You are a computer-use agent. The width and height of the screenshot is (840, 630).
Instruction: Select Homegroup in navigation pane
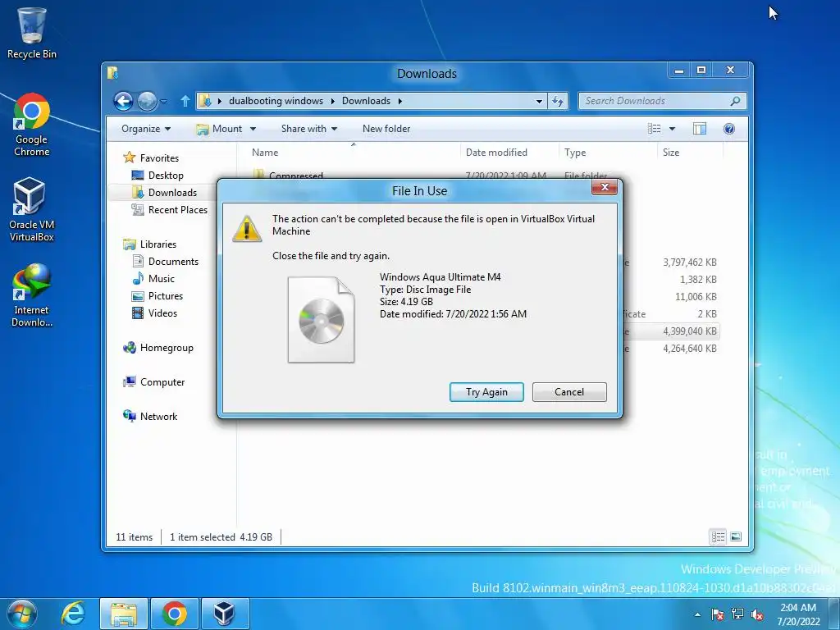166,348
